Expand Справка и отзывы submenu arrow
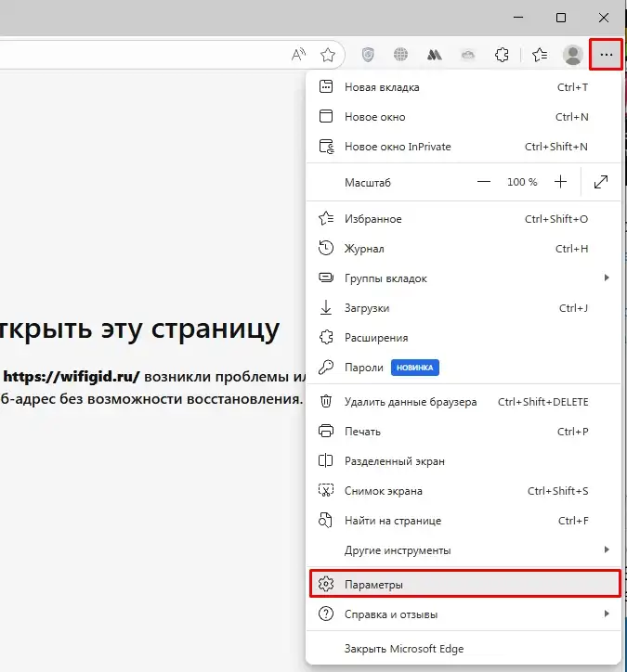The image size is (627, 672). point(607,614)
